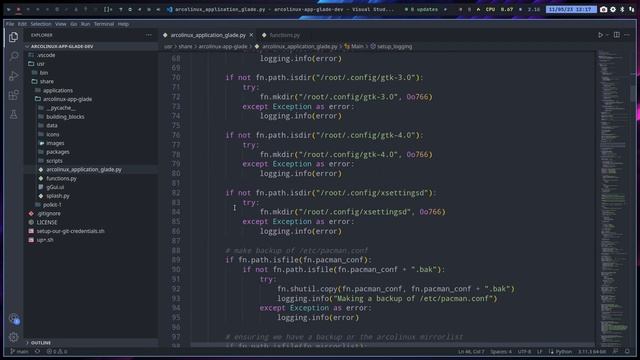Viewport: 640px width, 360px height.
Task: Change the UTF-8 file encoding
Action: (x=524, y=351)
